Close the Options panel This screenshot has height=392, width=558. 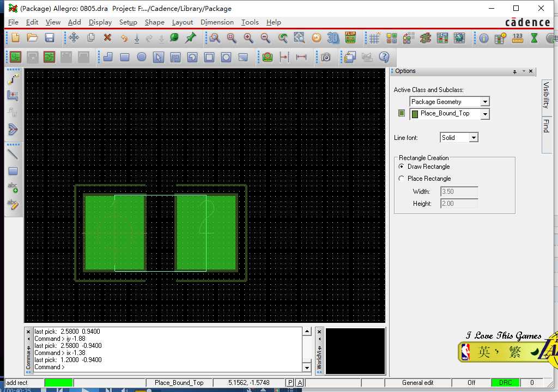point(531,71)
